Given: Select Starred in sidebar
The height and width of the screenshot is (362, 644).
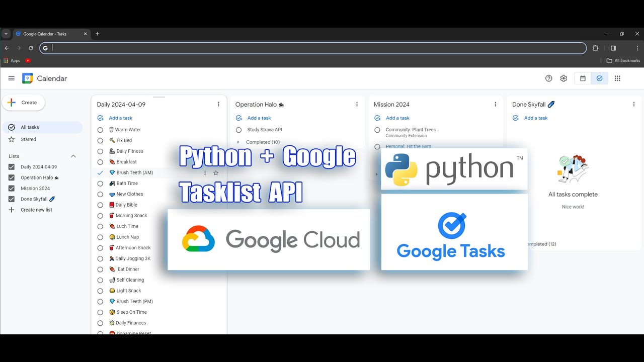Looking at the screenshot, I should (x=42, y=139).
